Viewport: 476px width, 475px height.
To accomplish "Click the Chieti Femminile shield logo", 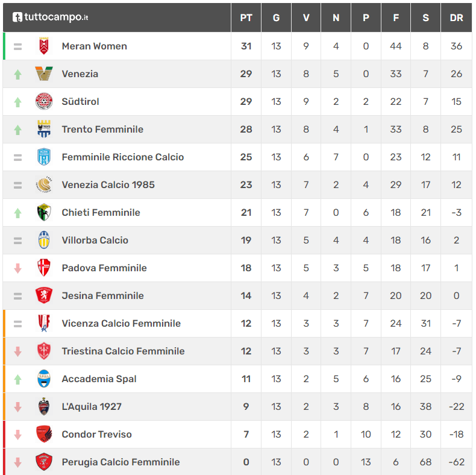I will 44,212.
